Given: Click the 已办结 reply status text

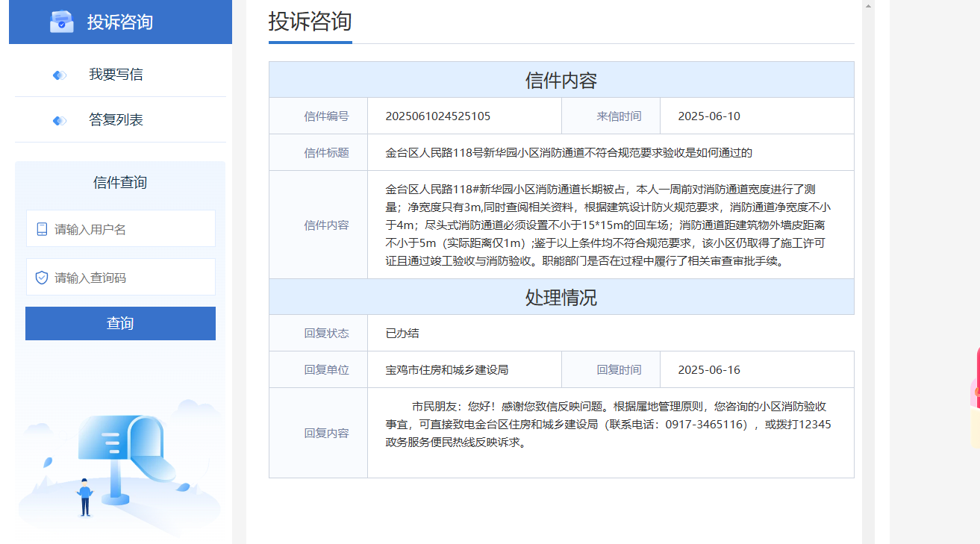Looking at the screenshot, I should (396, 334).
